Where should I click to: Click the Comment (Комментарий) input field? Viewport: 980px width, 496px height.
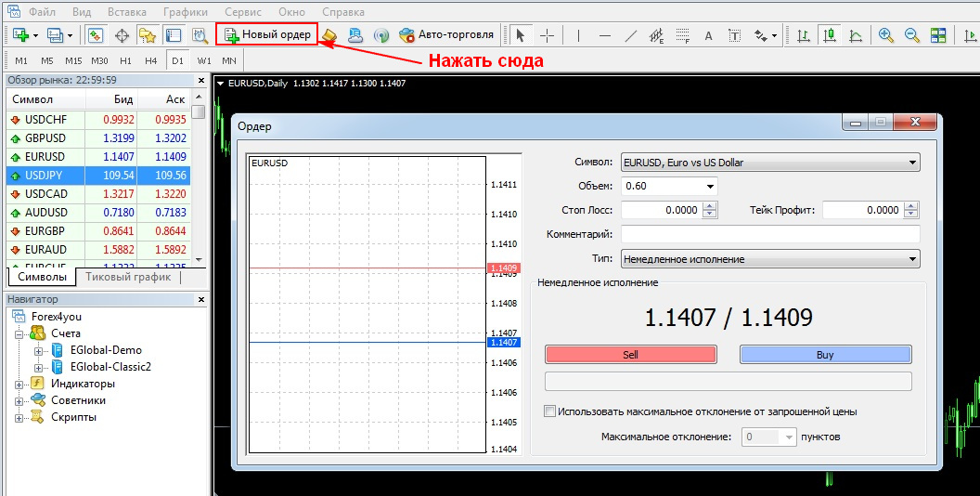point(769,234)
